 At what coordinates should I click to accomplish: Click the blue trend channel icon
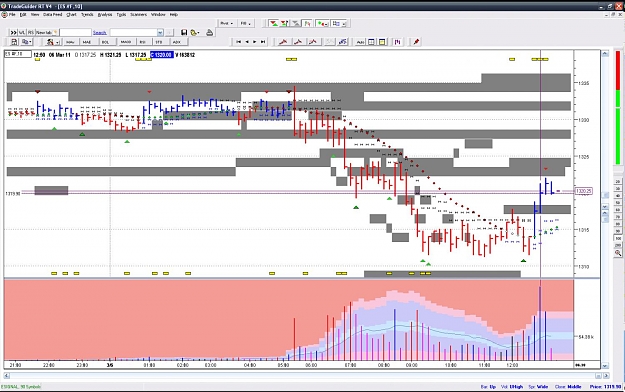pos(342,42)
